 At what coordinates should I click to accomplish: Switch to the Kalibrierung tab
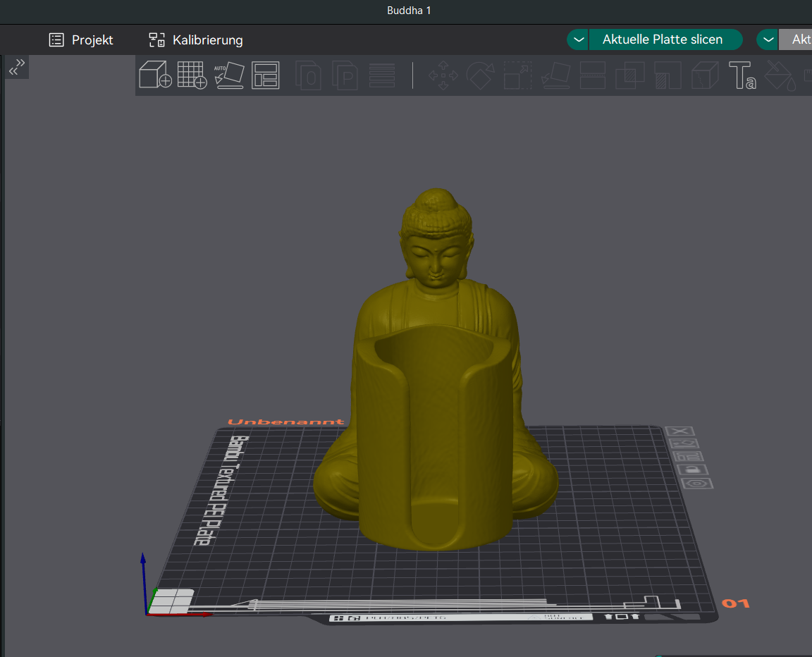[x=196, y=40]
